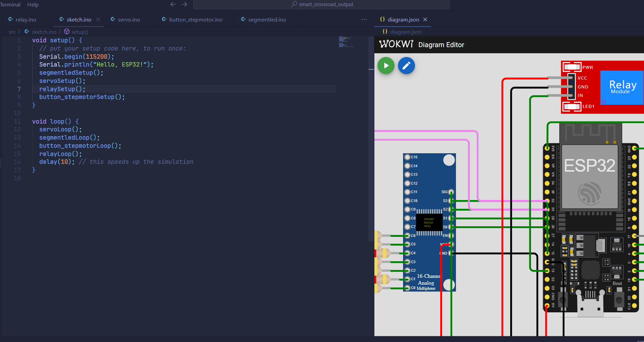Click the multiplexer SIG pin
644x342 pixels.
point(451,192)
